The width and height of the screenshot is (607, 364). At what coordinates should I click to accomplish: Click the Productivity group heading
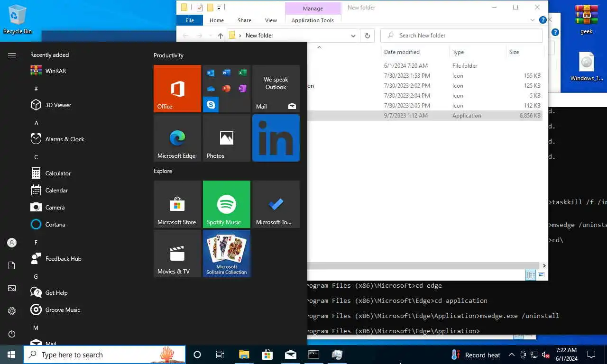coord(168,55)
